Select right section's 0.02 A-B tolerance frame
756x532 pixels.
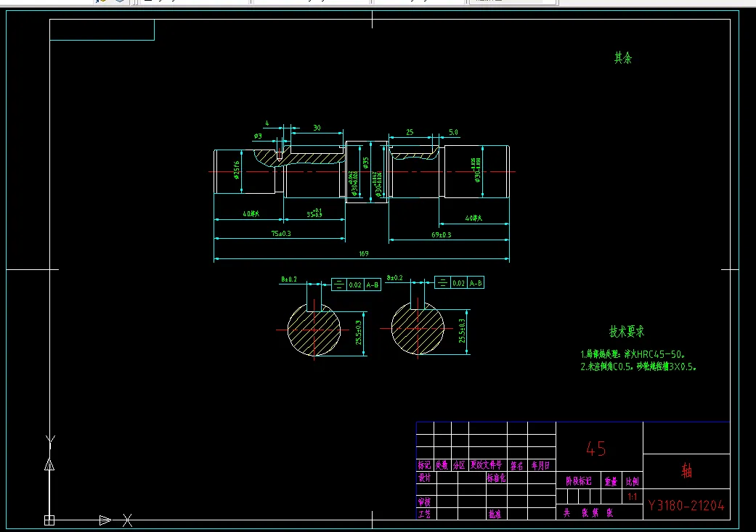[x=460, y=283]
